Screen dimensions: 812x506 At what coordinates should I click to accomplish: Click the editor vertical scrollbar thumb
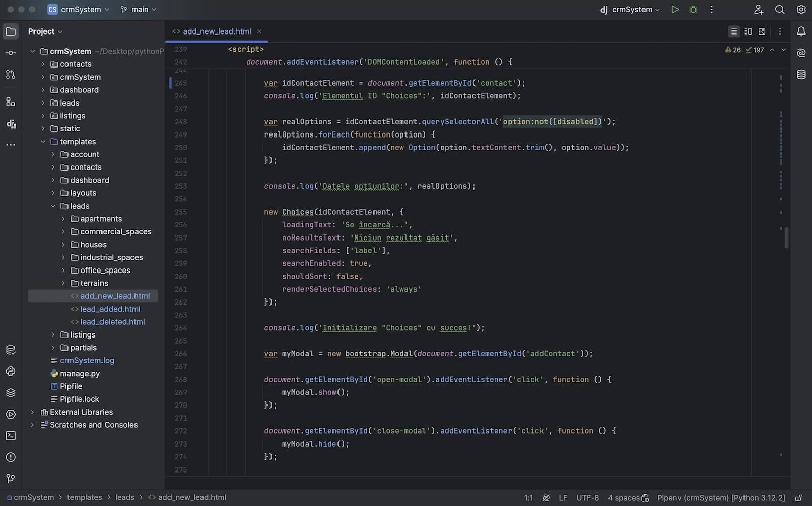pos(786,238)
